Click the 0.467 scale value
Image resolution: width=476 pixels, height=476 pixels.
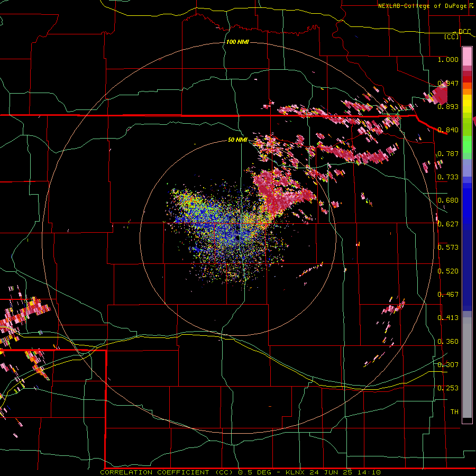[x=448, y=295]
